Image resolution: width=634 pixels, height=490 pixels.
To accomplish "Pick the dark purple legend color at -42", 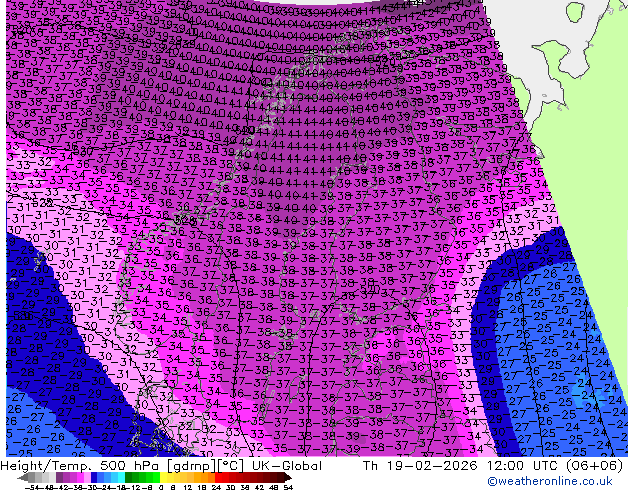I will tap(59, 478).
